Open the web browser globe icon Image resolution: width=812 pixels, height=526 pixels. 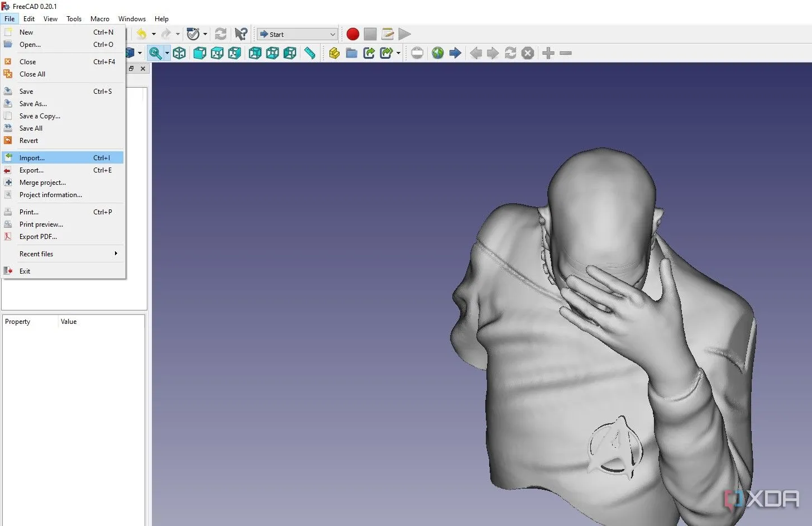click(x=438, y=53)
